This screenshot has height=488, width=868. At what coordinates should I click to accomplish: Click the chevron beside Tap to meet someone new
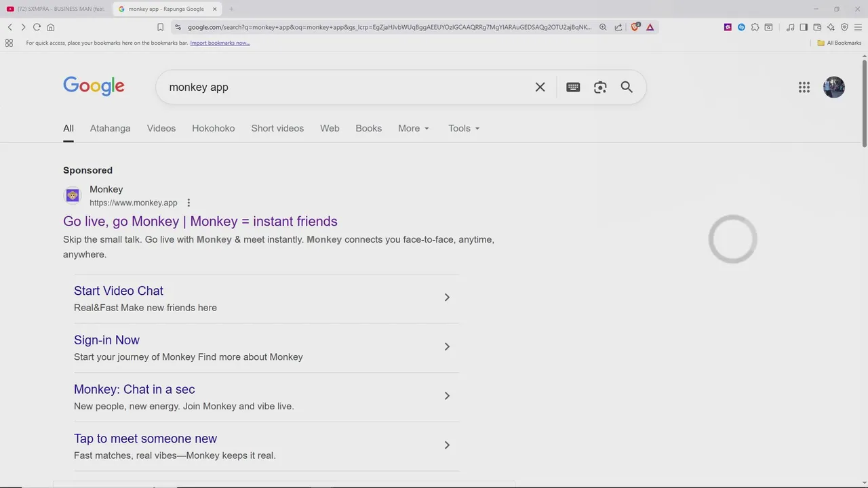point(447,445)
